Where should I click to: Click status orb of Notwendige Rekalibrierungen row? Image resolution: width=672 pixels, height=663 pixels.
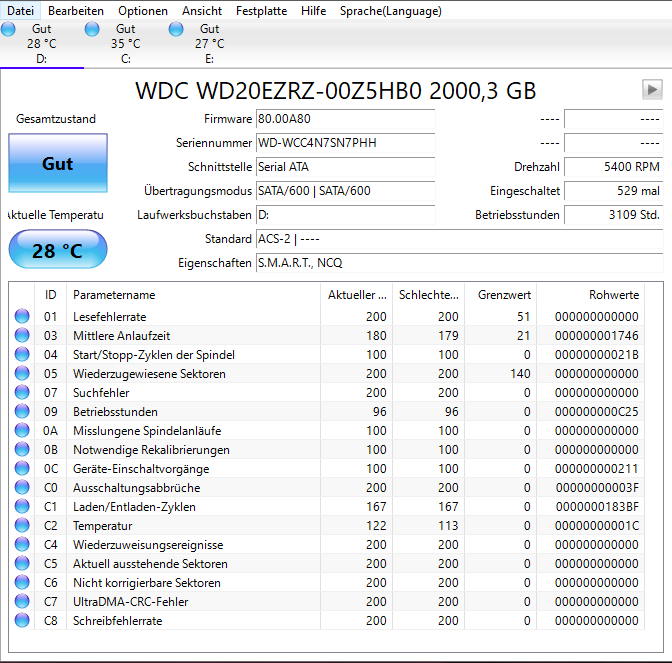22,449
